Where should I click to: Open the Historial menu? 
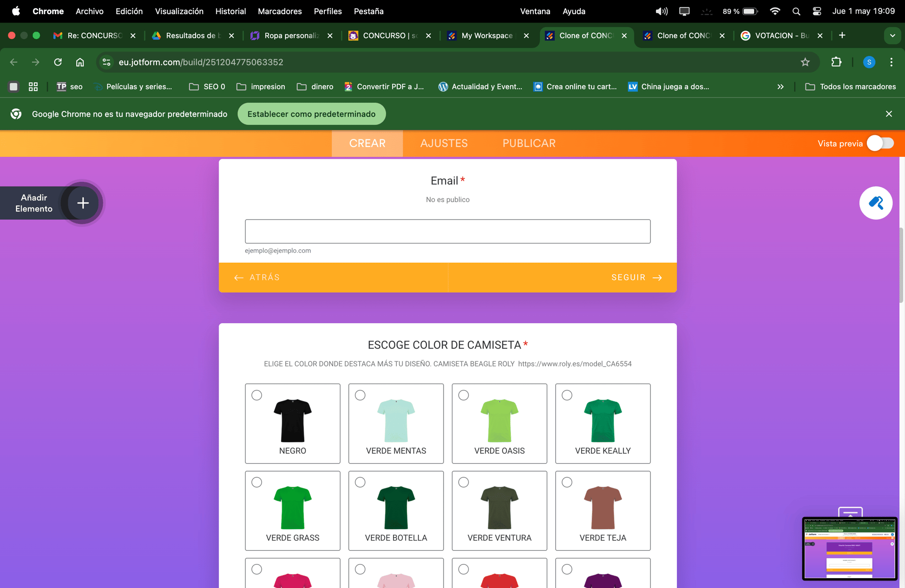[x=230, y=11]
